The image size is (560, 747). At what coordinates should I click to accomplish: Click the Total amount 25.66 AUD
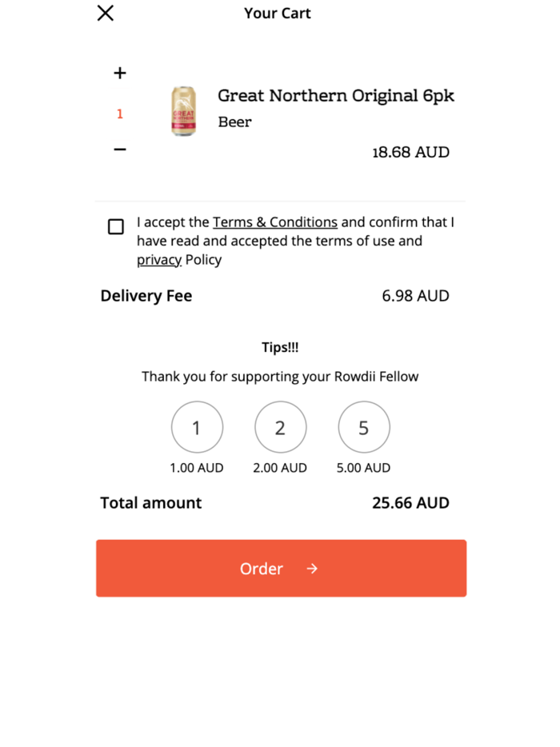(410, 502)
